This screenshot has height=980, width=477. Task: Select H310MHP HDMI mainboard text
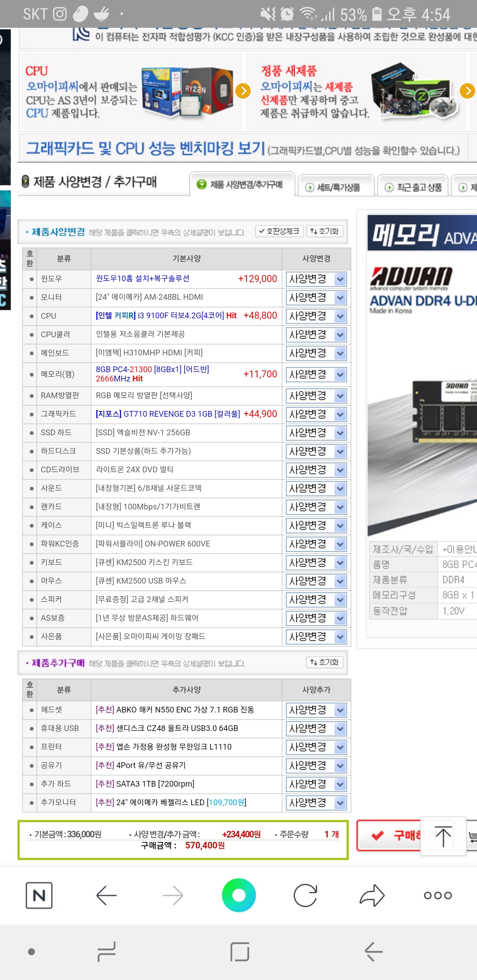(149, 353)
